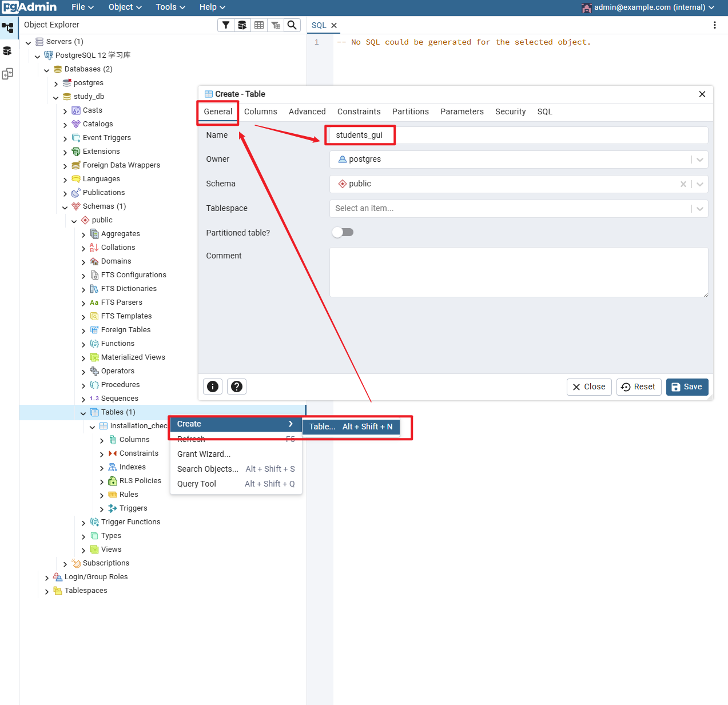This screenshot has height=705, width=728.
Task: Click the Collations node icon
Action: point(94,248)
